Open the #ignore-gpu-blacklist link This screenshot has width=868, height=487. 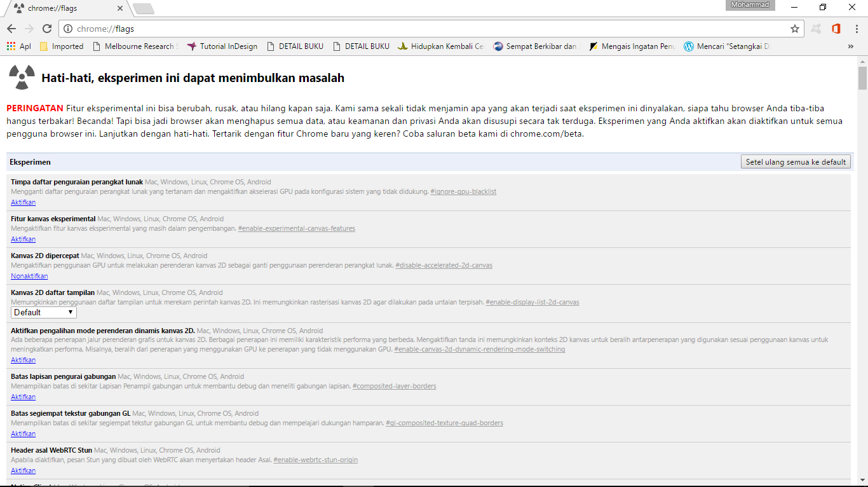pyautogui.click(x=463, y=191)
